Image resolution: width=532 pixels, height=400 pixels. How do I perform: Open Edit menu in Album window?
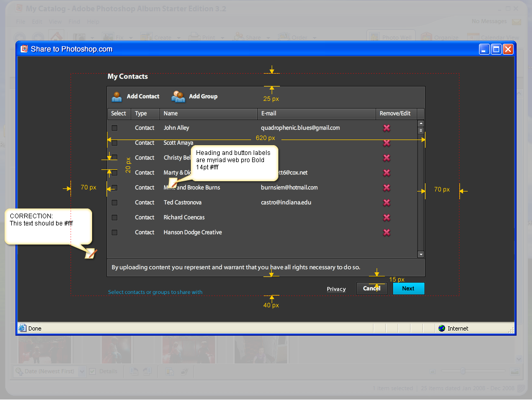click(37, 22)
